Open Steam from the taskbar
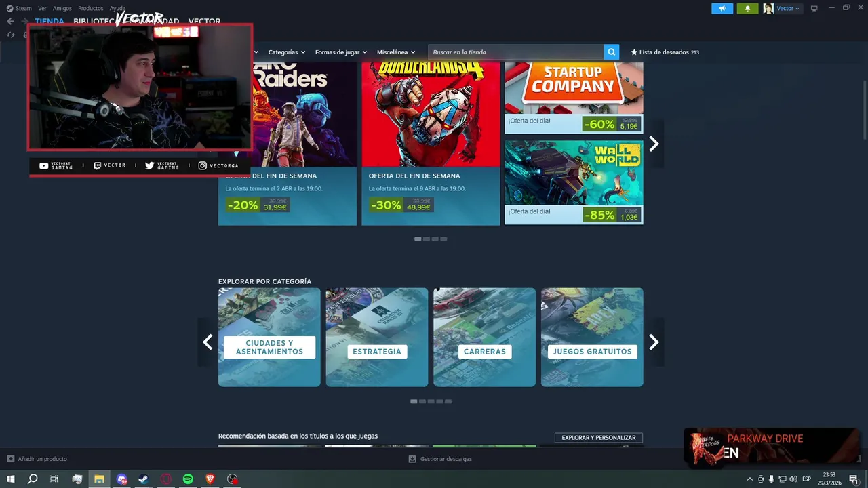868x488 pixels. click(144, 479)
